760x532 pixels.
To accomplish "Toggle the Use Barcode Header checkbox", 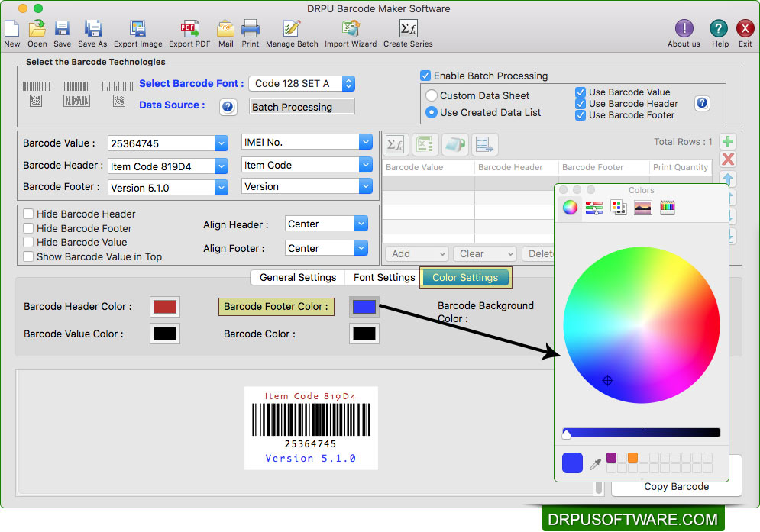I will [581, 104].
